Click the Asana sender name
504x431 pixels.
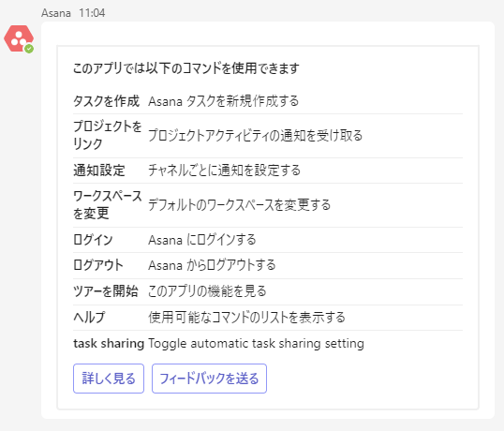click(x=56, y=13)
